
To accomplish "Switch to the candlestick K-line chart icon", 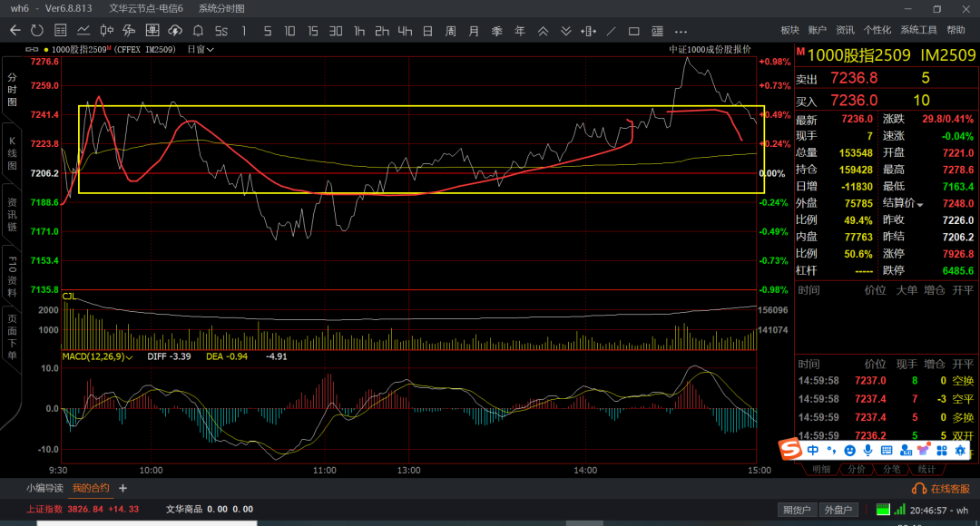I will pos(106,31).
